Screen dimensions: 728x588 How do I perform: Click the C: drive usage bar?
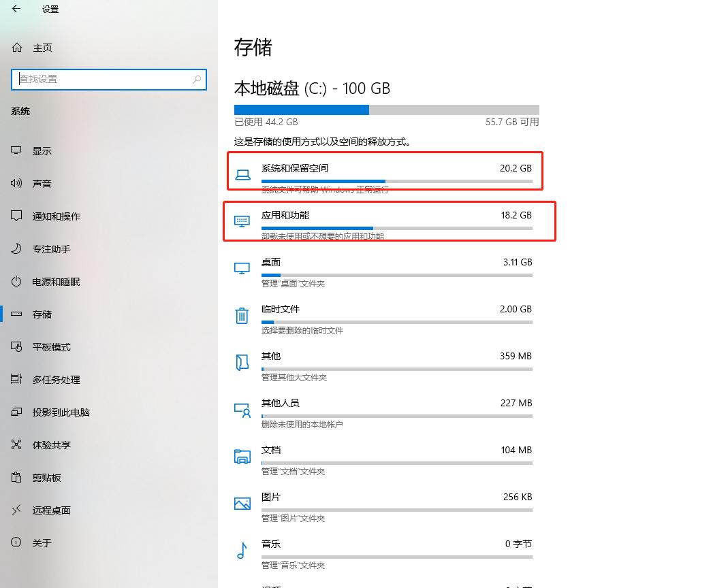click(x=386, y=110)
